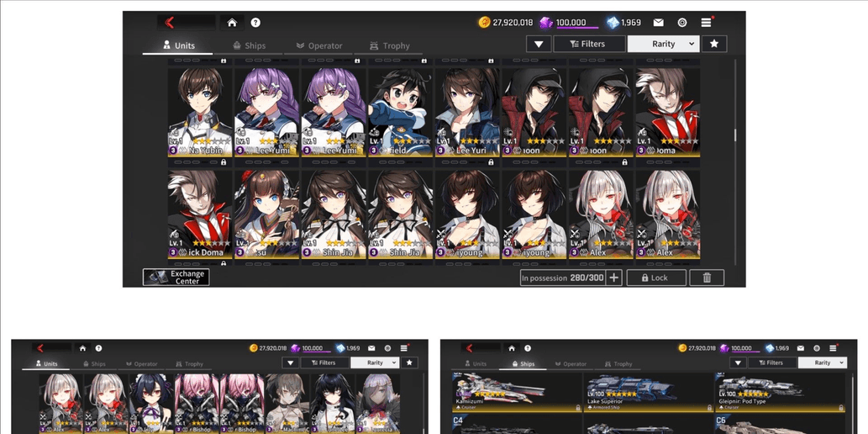
Task: Open hamburger menu in Ships window
Action: point(833,348)
